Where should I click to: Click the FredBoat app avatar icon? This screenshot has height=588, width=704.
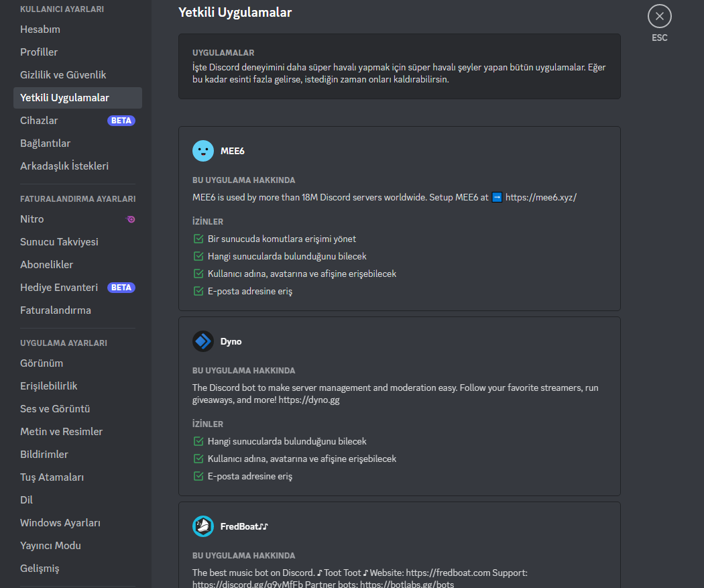(203, 526)
